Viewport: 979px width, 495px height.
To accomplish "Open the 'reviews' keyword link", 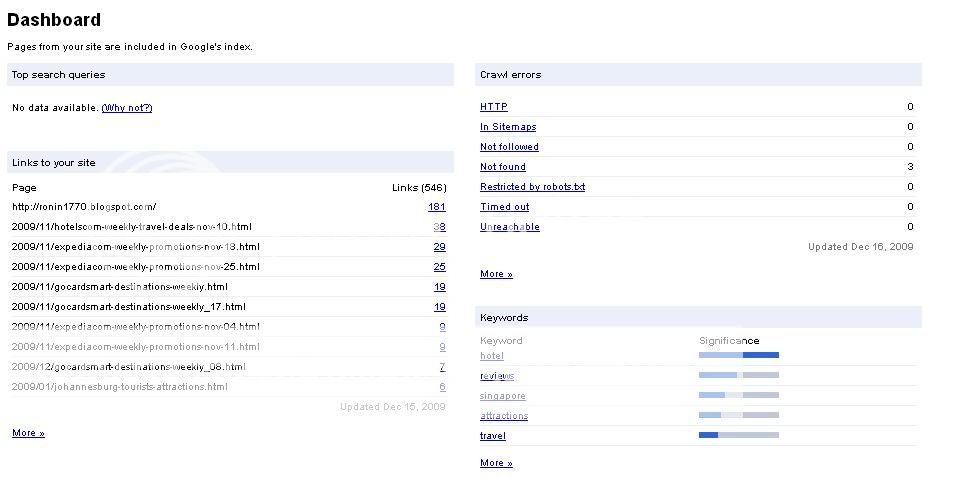I will (497, 376).
